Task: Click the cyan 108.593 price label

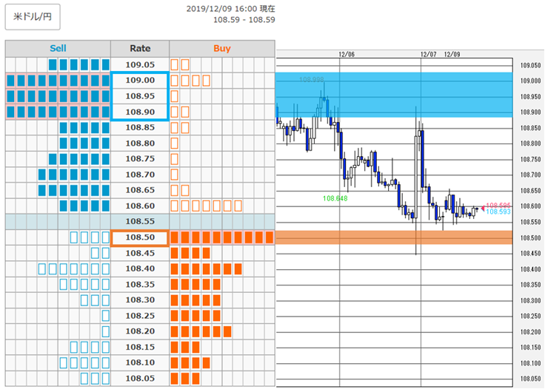Action: pos(498,212)
